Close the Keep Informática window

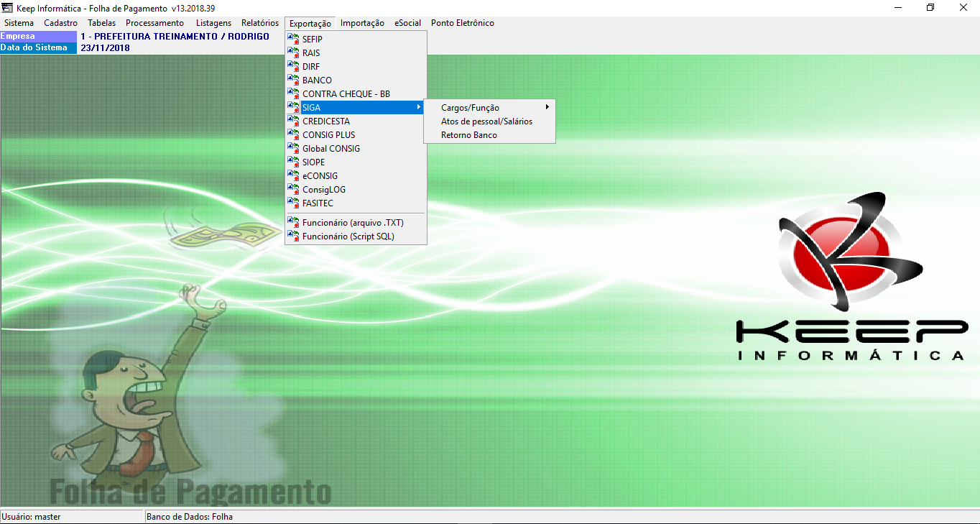pos(963,7)
